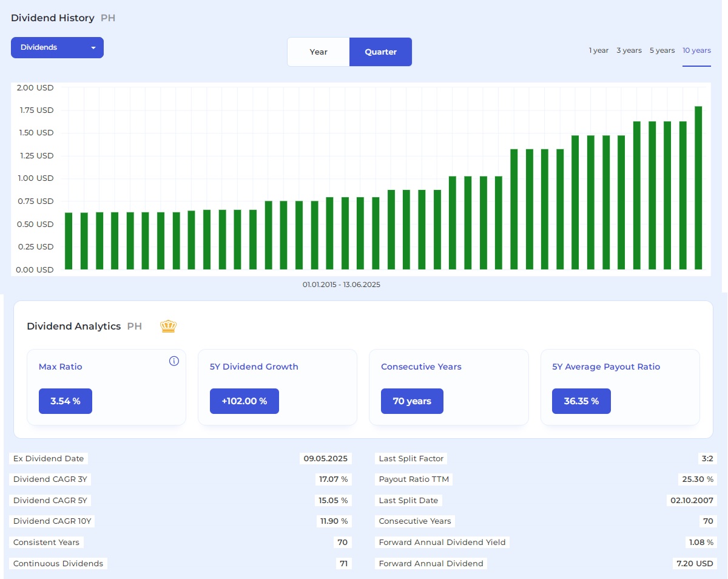
Task: Click the +102.00 % growth badge
Action: point(244,401)
